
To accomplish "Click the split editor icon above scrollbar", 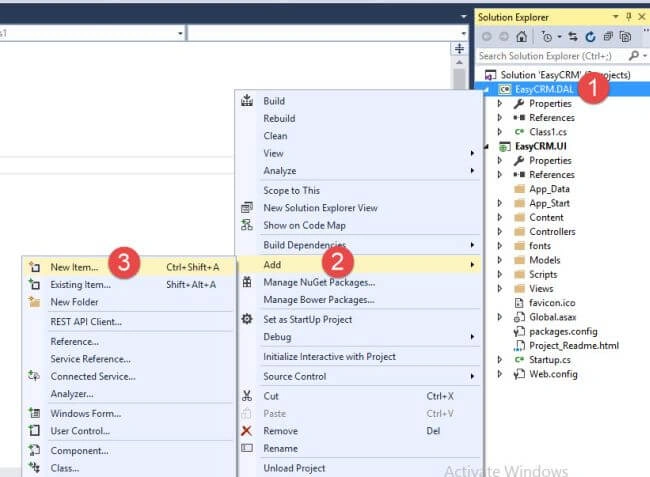I will pos(459,48).
